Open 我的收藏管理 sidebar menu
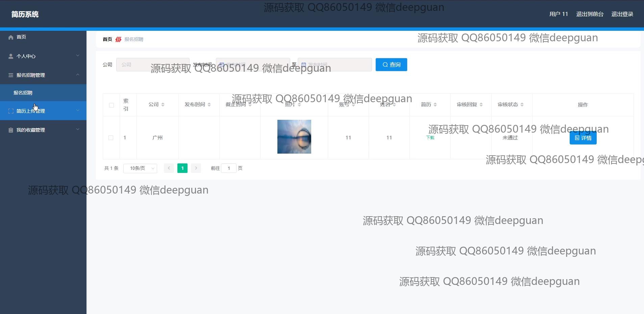 tap(43, 130)
